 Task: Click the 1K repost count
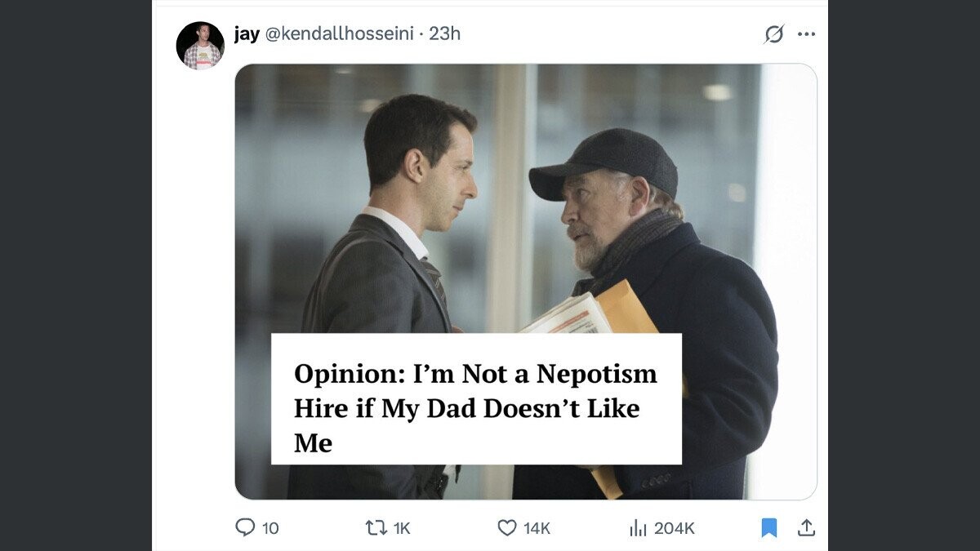(401, 529)
